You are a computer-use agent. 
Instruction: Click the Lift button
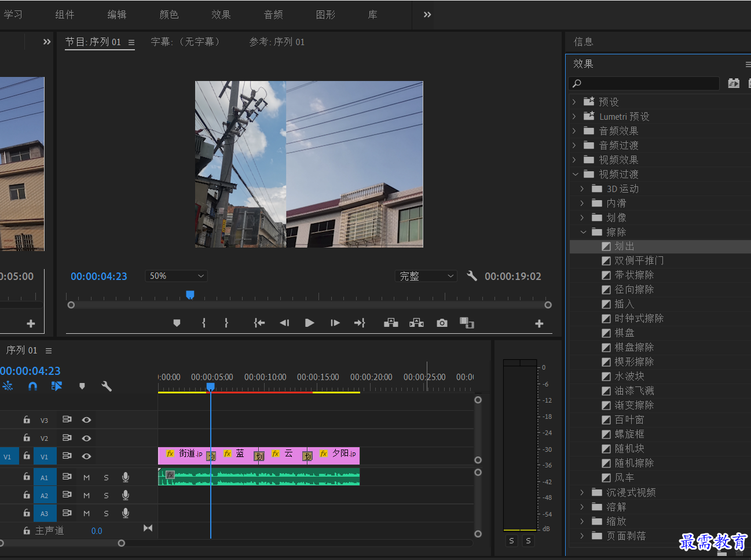(x=391, y=323)
